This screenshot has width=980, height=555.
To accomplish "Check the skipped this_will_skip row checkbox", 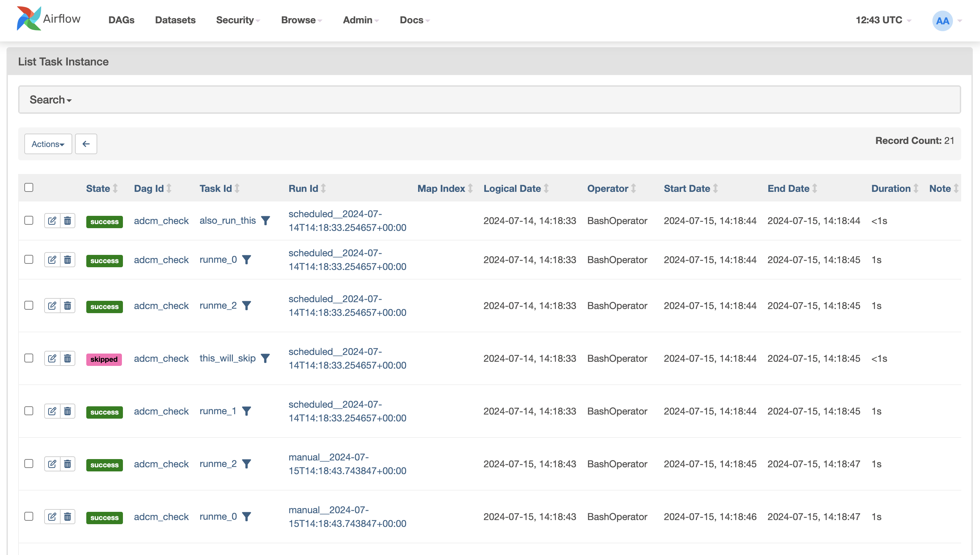I will [x=28, y=358].
